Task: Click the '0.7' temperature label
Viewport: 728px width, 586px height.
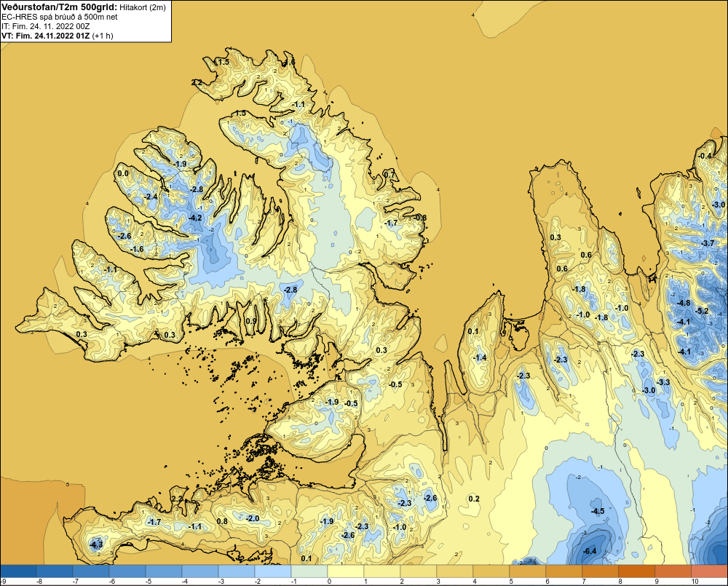Action: tap(389, 175)
